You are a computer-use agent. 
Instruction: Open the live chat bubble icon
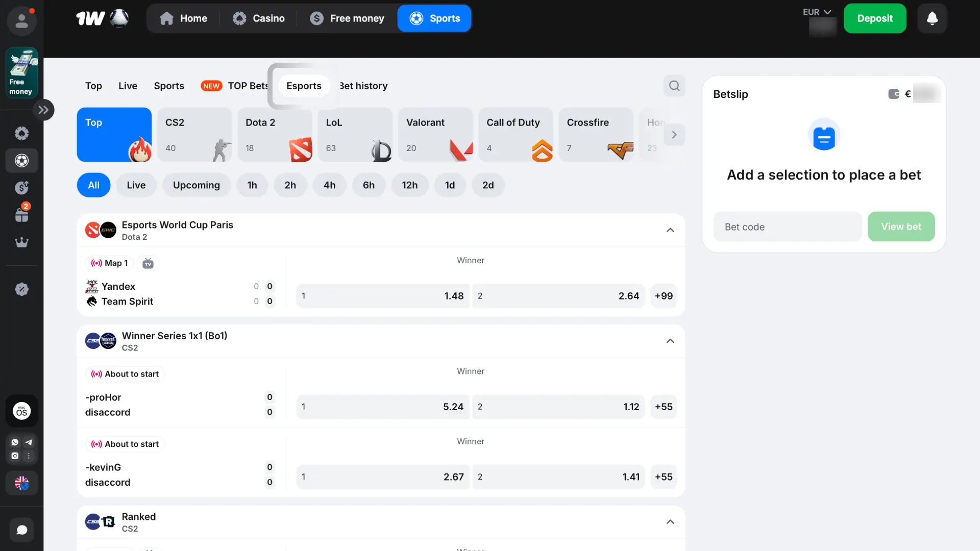pos(21,530)
